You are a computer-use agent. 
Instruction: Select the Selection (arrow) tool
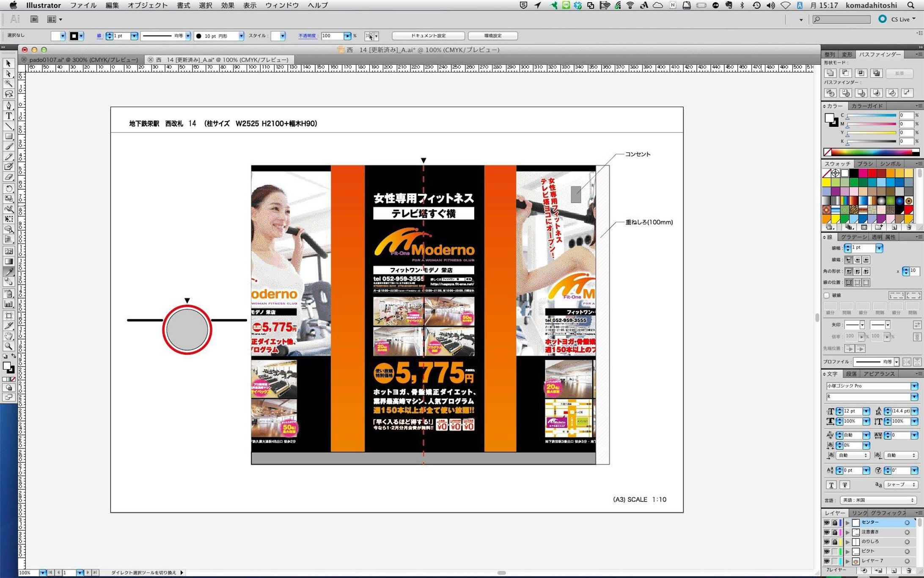coord(8,64)
